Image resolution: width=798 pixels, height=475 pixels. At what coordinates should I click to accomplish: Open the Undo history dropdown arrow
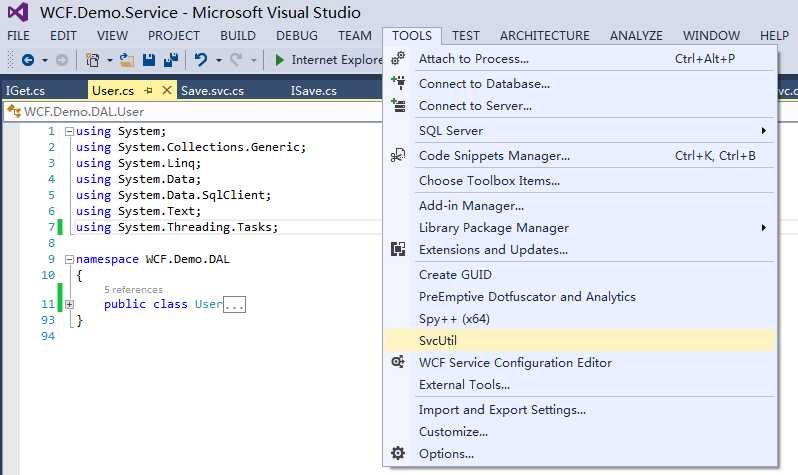coord(218,61)
